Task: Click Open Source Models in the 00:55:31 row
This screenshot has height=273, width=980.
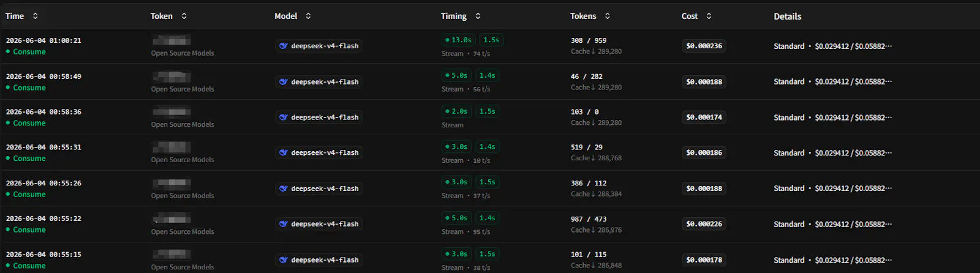Action: coord(183,160)
